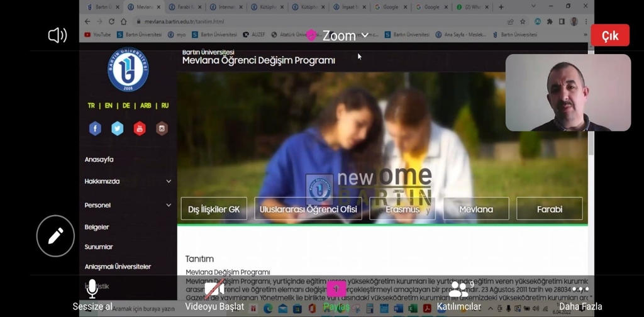Bookmark the page with the star icon
The image size is (644, 317).
523,21
